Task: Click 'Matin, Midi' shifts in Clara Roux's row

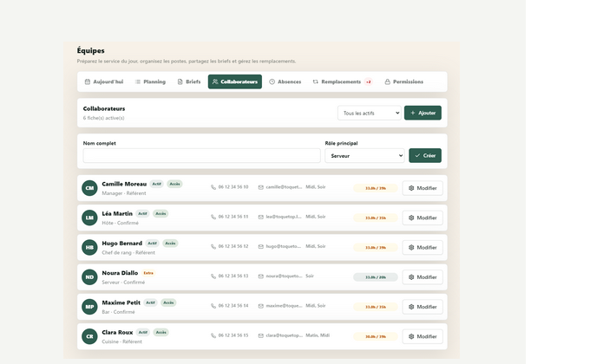Action: (x=318, y=335)
